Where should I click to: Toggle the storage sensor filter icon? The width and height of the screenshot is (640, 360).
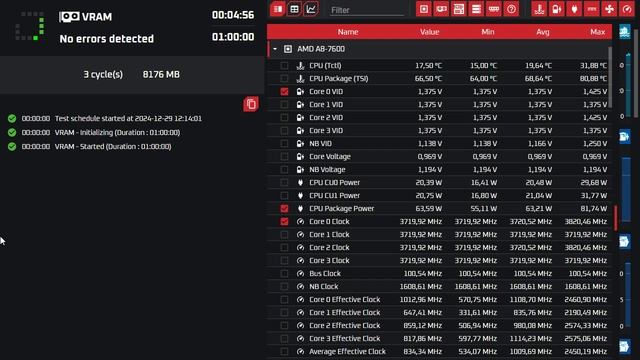click(476, 9)
